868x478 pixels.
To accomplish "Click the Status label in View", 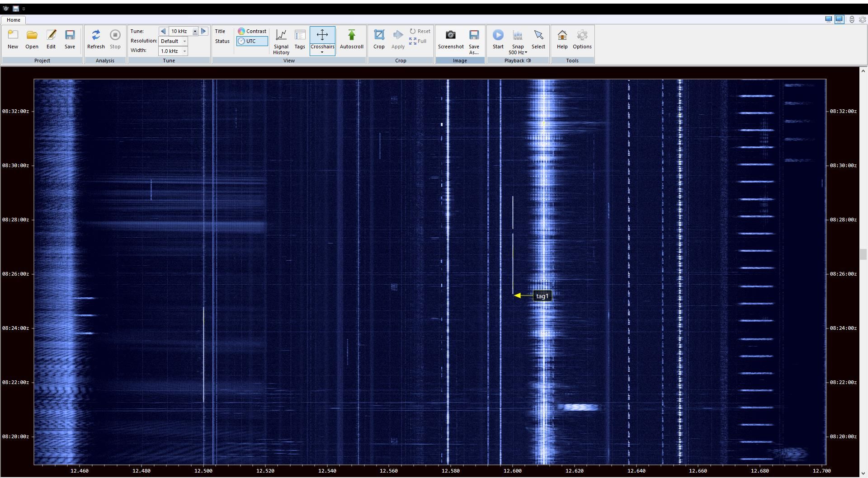I will click(222, 41).
